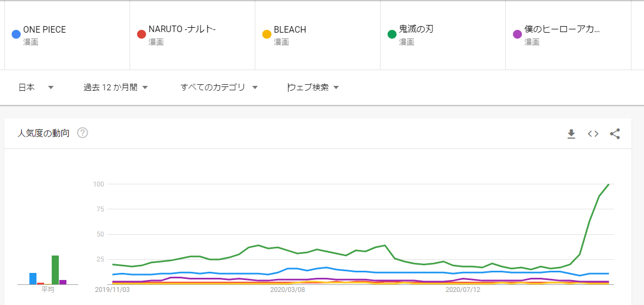The width and height of the screenshot is (644, 305).
Task: Open the すべてのカテゴリ category dropdown
Action: pos(219,88)
